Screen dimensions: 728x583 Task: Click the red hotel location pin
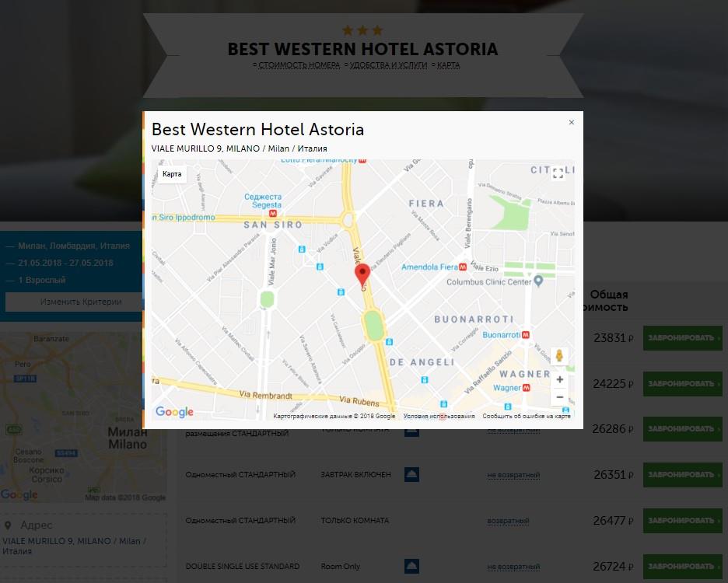coord(362,274)
